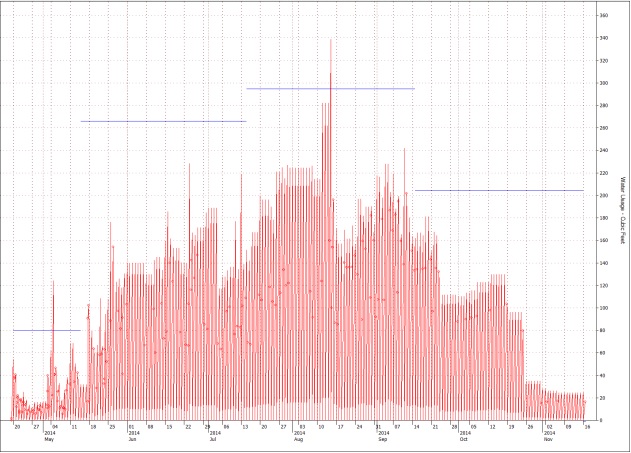Click the "2014" label above "Jul"
Image resolution: width=631 pixels, height=453 pixels.
click(215, 433)
